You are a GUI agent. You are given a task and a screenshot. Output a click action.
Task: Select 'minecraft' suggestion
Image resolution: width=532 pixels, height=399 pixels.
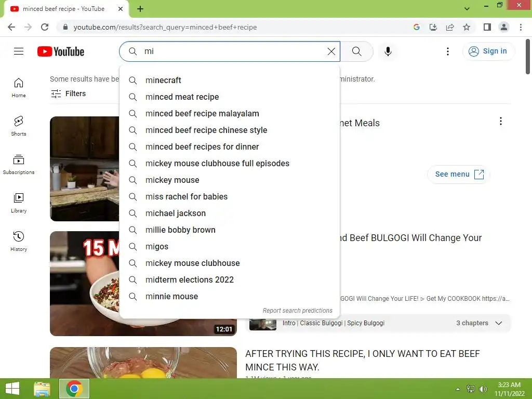click(229, 80)
